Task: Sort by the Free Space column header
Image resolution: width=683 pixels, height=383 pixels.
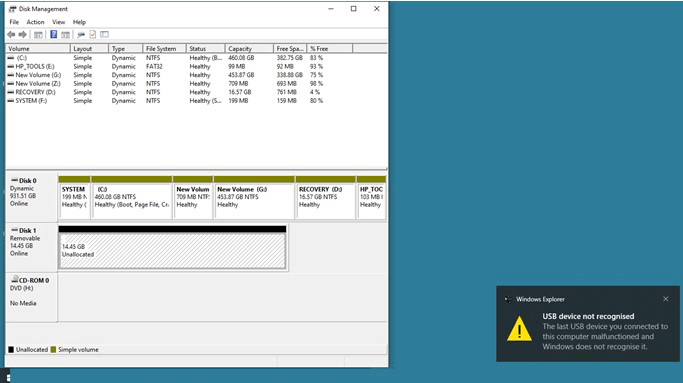Action: (x=290, y=49)
